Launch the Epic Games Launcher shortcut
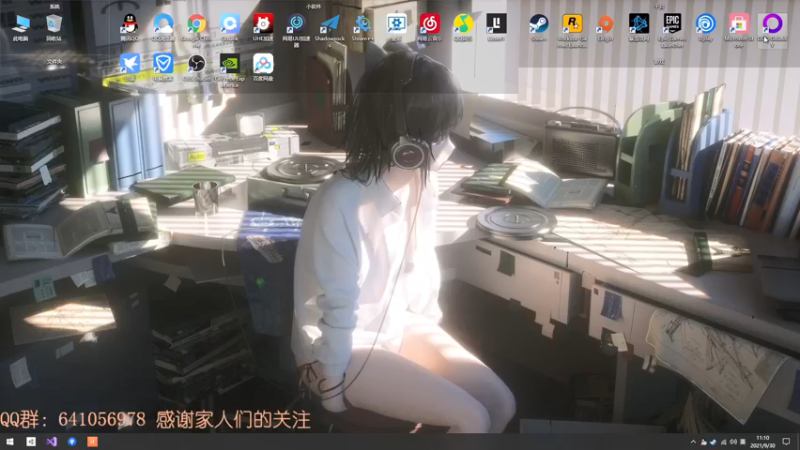 pos(672,30)
